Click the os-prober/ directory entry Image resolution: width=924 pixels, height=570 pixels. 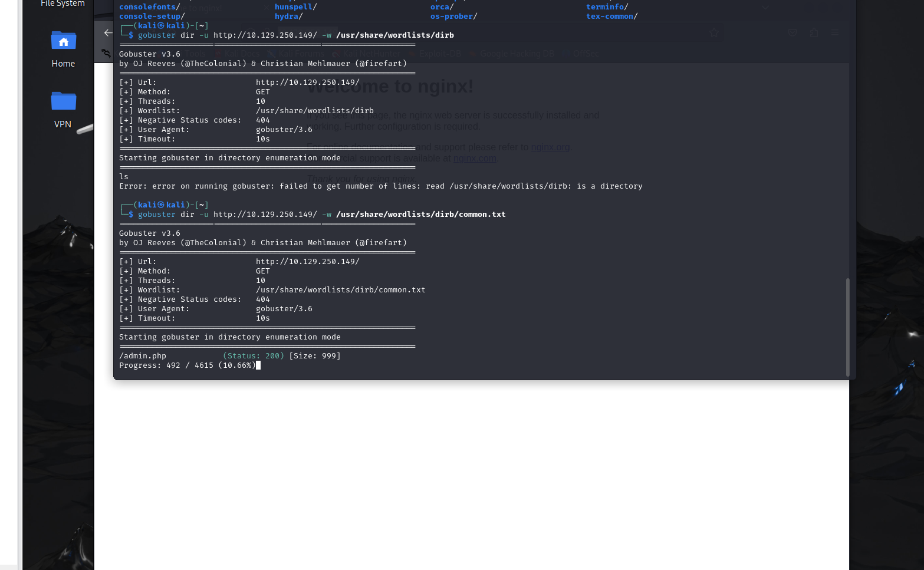point(454,17)
